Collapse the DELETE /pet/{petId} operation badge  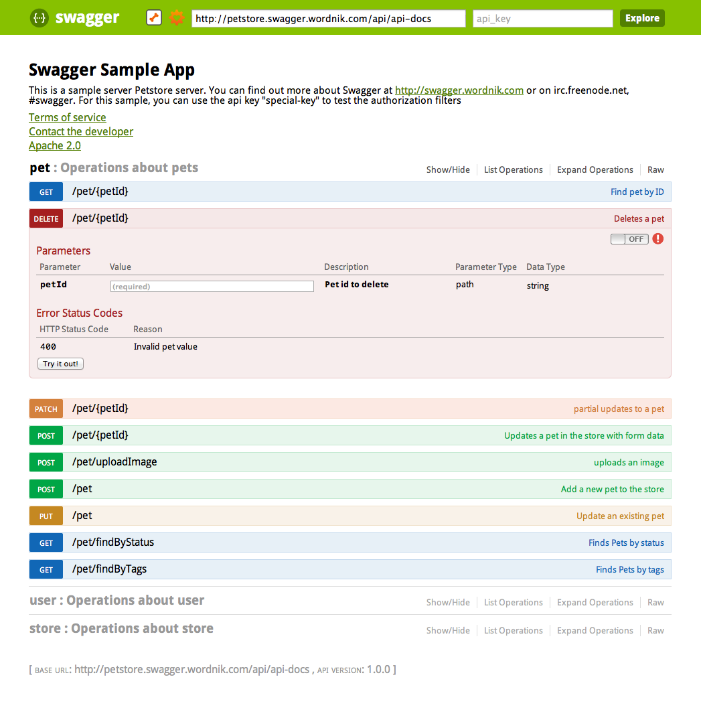pos(46,219)
